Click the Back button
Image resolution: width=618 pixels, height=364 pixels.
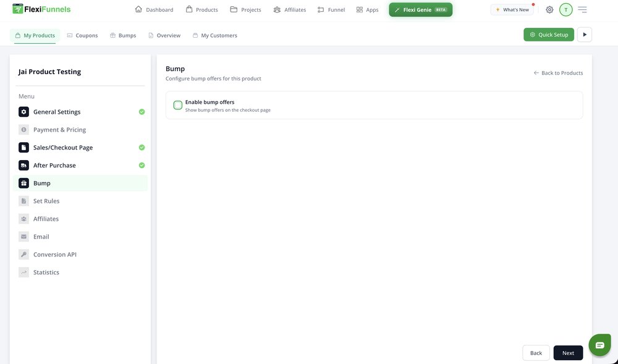(536, 353)
